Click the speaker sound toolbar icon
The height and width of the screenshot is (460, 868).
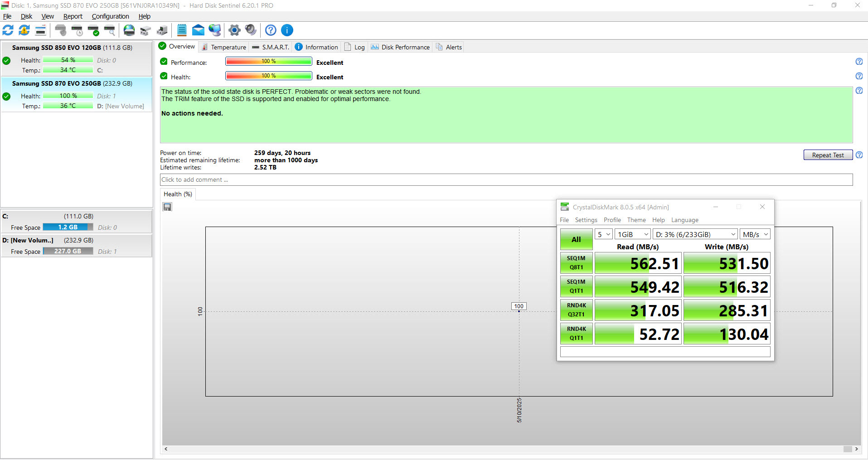click(251, 30)
